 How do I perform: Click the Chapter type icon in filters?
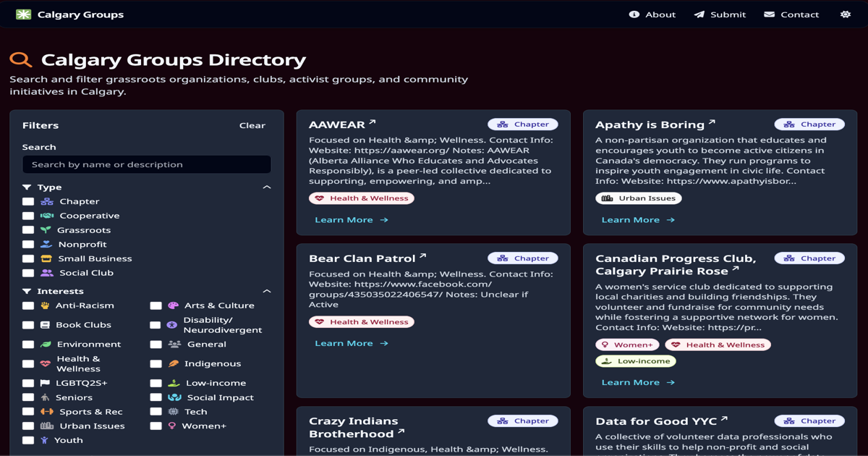point(47,201)
